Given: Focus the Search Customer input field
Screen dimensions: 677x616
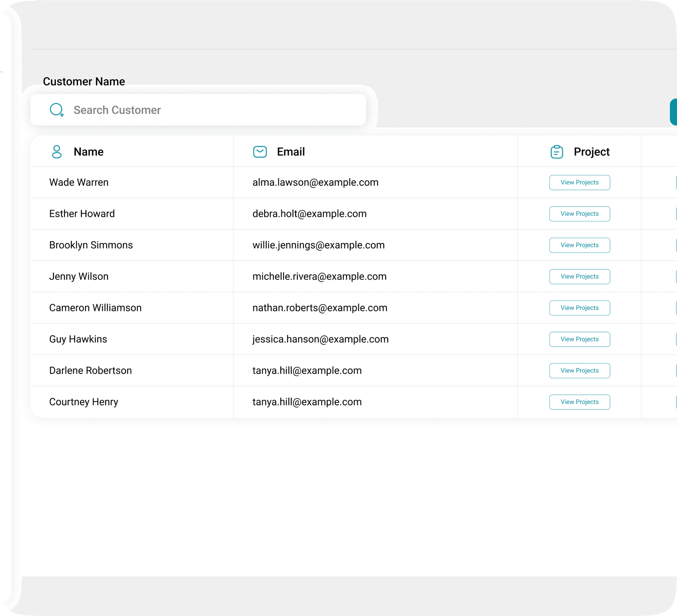Looking at the screenshot, I should 198,110.
